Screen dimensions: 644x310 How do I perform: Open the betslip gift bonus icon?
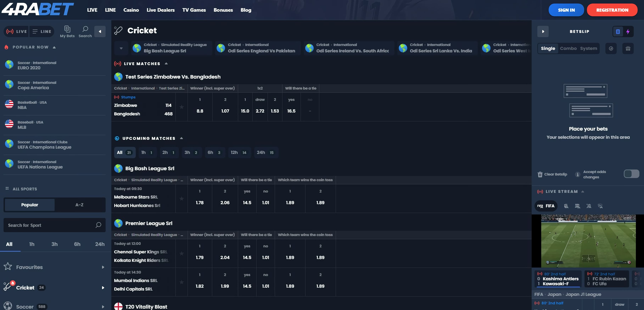[628, 48]
